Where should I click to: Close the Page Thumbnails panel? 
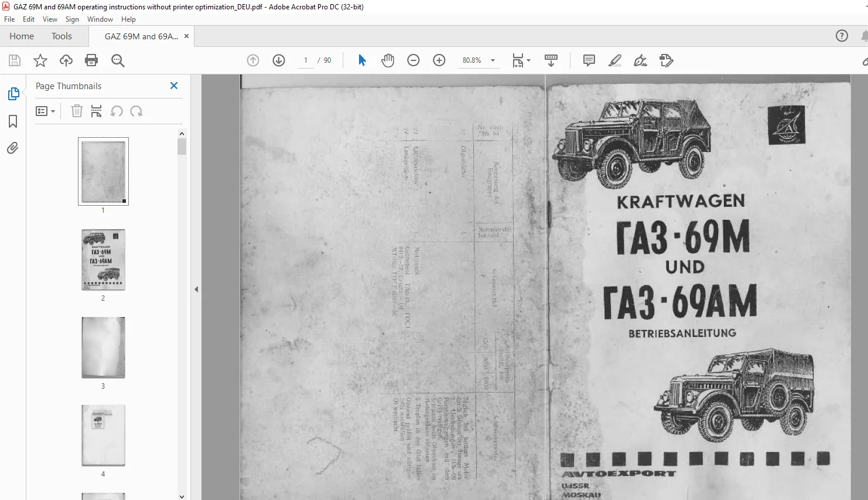click(174, 86)
